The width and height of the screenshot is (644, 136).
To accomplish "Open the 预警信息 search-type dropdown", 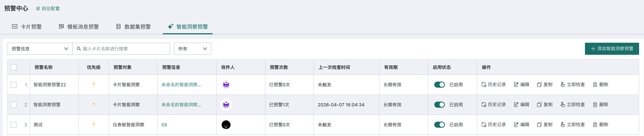I will (x=40, y=49).
